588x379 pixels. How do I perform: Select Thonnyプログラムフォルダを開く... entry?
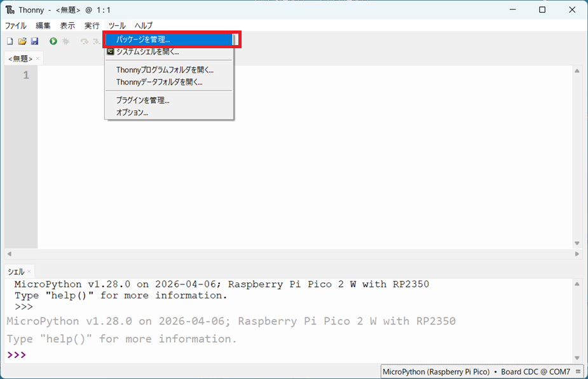(x=169, y=70)
